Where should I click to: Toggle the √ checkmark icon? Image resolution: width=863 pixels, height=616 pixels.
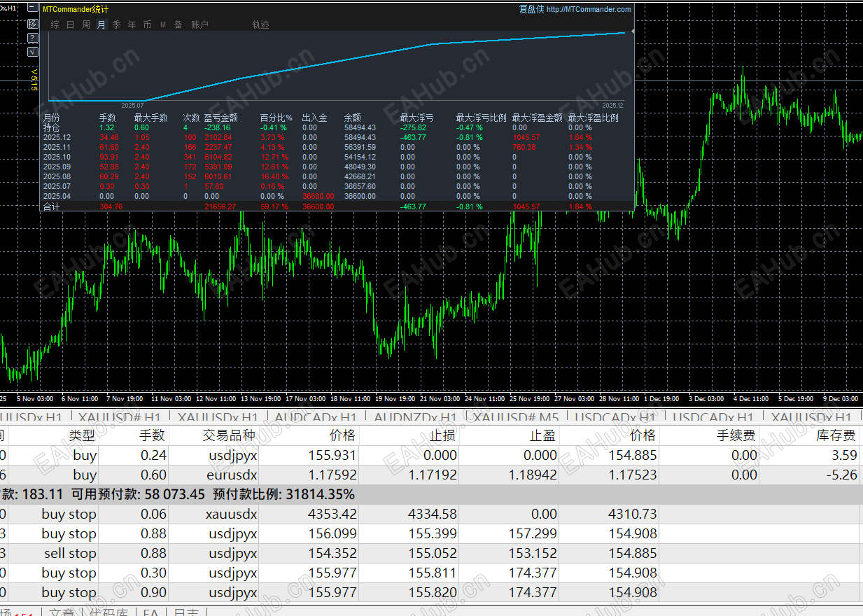33,52
